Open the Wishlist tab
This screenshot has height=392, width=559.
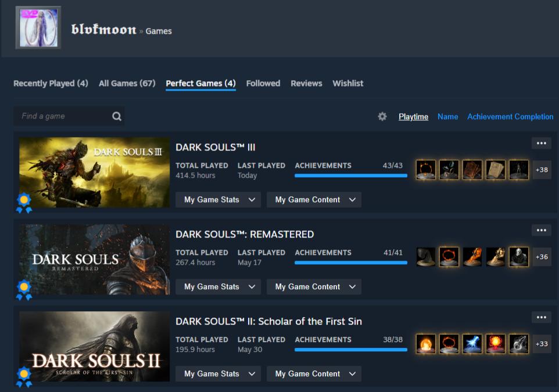348,84
